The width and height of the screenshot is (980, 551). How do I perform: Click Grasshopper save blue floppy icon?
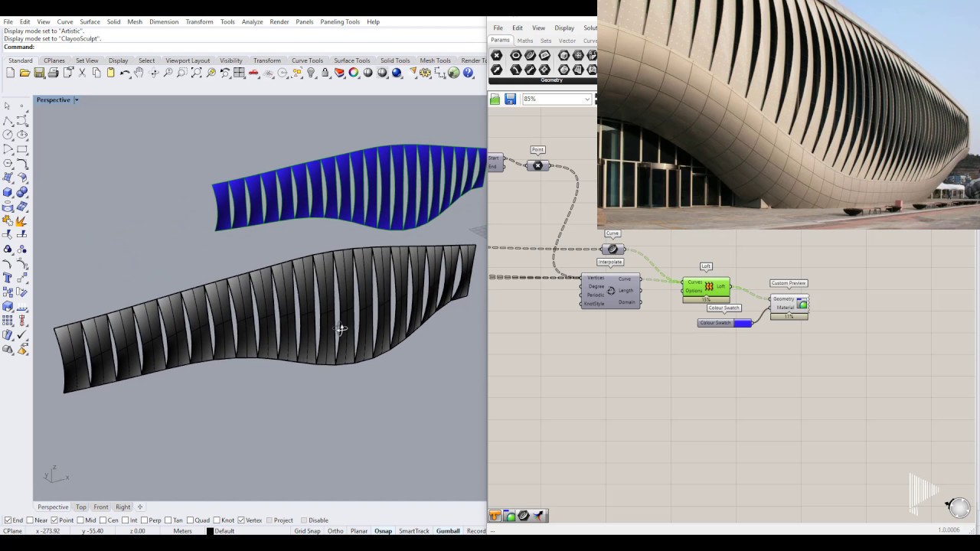tap(510, 99)
